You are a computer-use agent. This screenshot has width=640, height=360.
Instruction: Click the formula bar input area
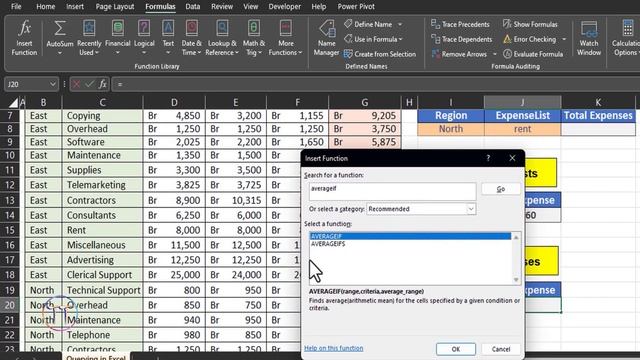tap(376, 84)
